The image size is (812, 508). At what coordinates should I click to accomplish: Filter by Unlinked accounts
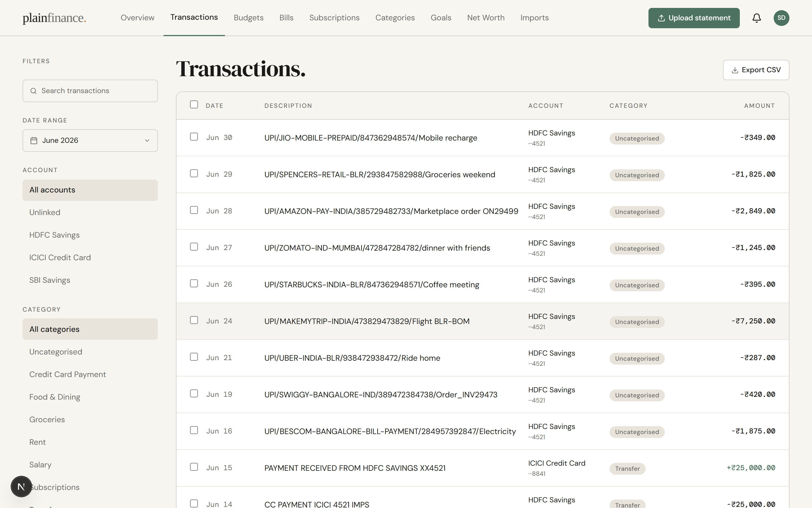[90, 213]
